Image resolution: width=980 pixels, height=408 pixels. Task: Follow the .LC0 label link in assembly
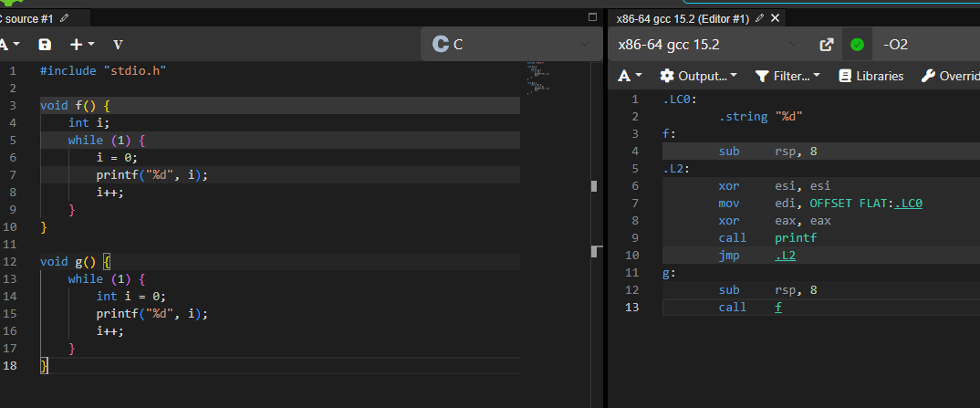pyautogui.click(x=908, y=203)
